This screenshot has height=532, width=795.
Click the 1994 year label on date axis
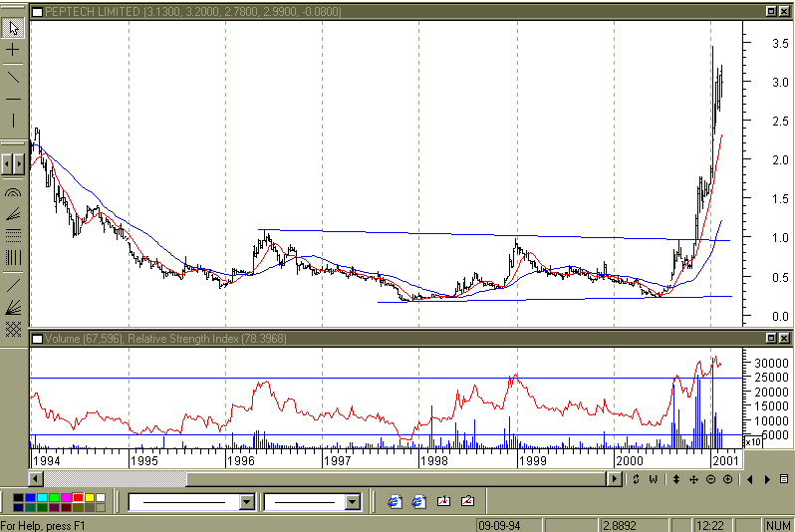[46, 460]
